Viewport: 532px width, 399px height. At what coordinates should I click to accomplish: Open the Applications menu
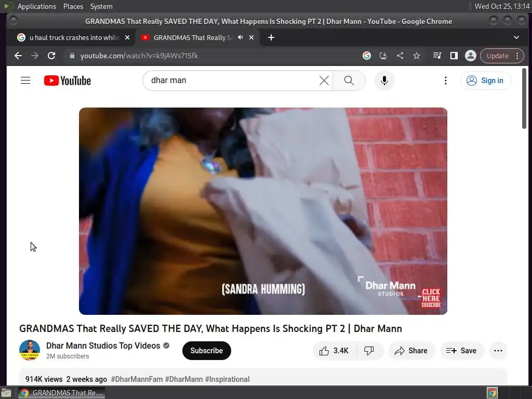pos(37,6)
